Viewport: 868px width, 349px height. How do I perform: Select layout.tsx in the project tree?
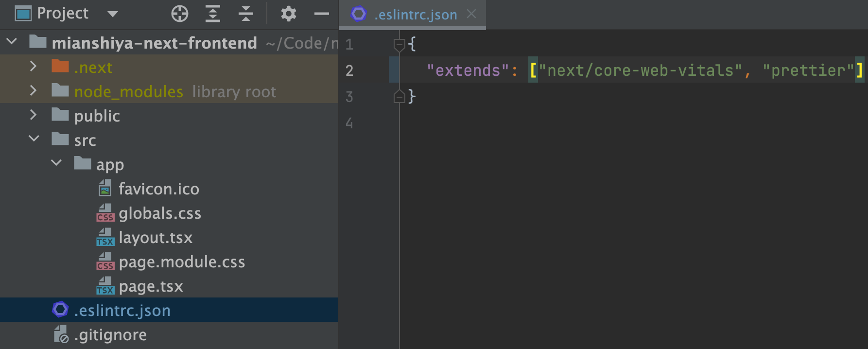(x=156, y=238)
